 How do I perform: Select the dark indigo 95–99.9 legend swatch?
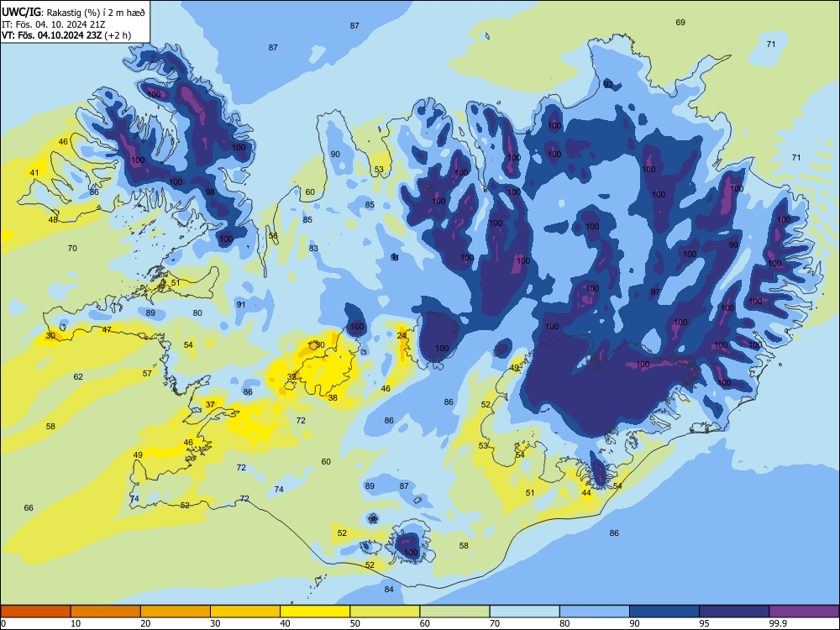point(734,612)
